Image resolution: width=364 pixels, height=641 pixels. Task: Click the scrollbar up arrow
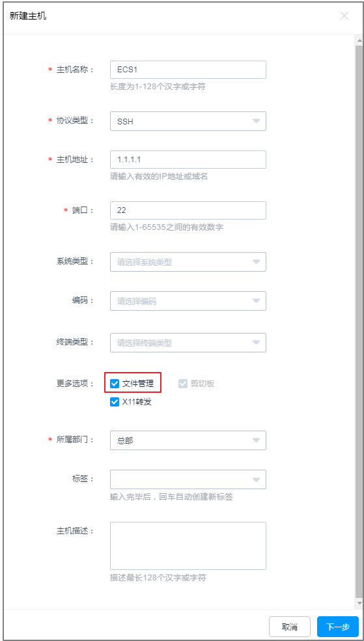click(359, 40)
